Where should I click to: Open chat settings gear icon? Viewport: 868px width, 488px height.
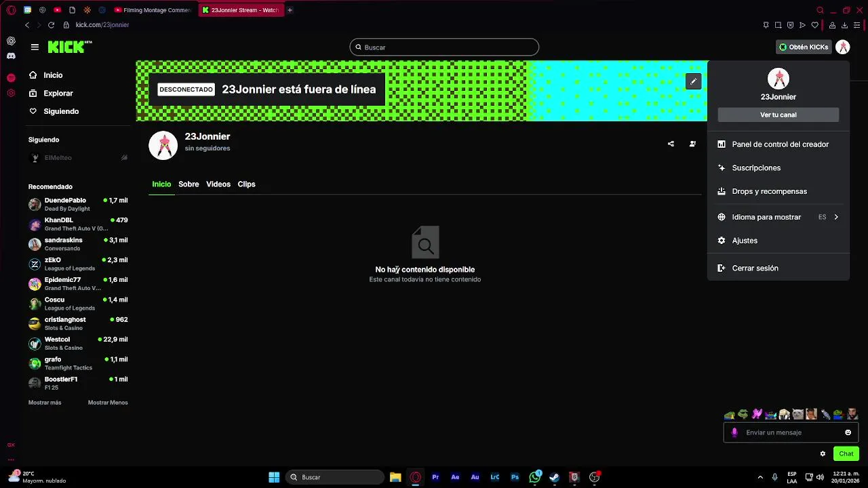(823, 454)
